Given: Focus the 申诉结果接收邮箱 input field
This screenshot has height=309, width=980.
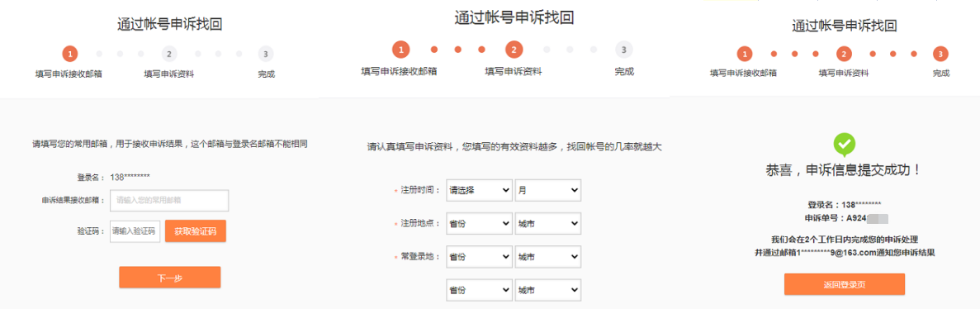Looking at the screenshot, I should (169, 200).
